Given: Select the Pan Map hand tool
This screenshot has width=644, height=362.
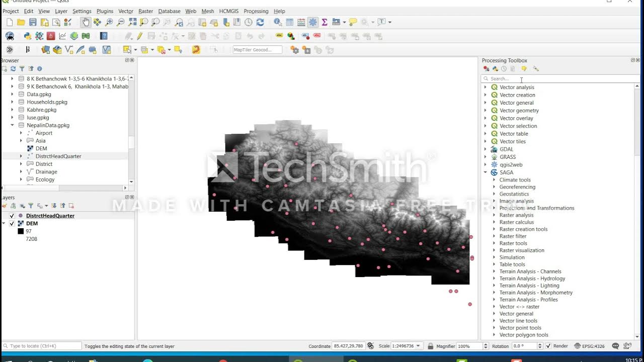Looking at the screenshot, I should (86, 22).
